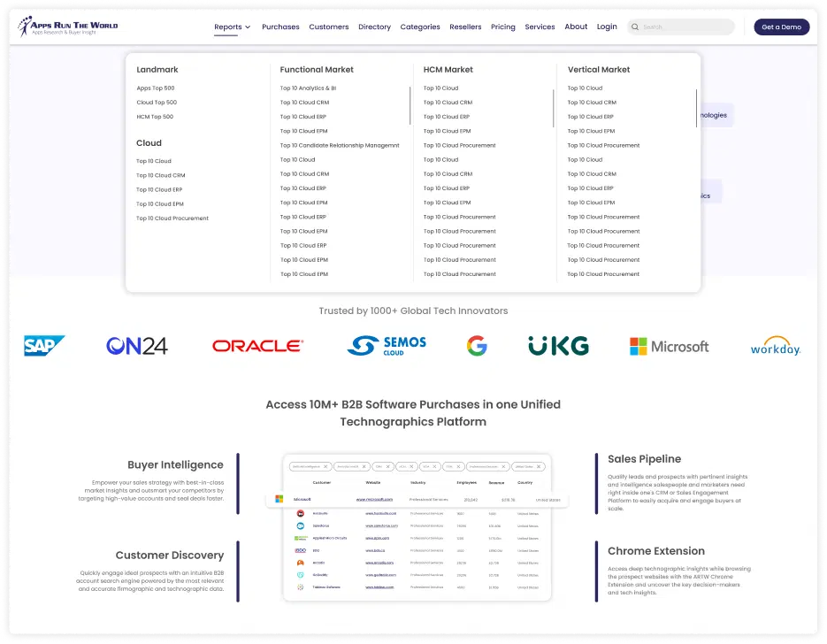Click the Country column header
Viewport: 827px width, 644px height.
click(x=525, y=483)
